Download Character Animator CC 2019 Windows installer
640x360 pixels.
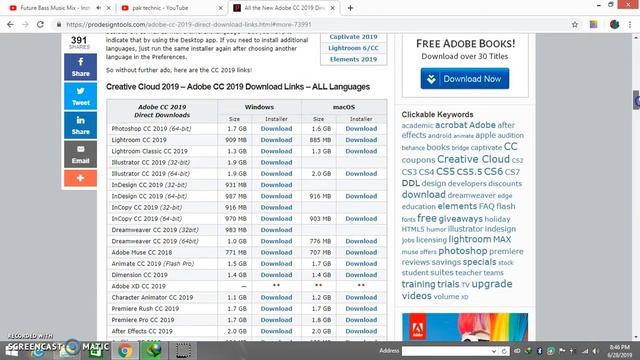[276, 298]
